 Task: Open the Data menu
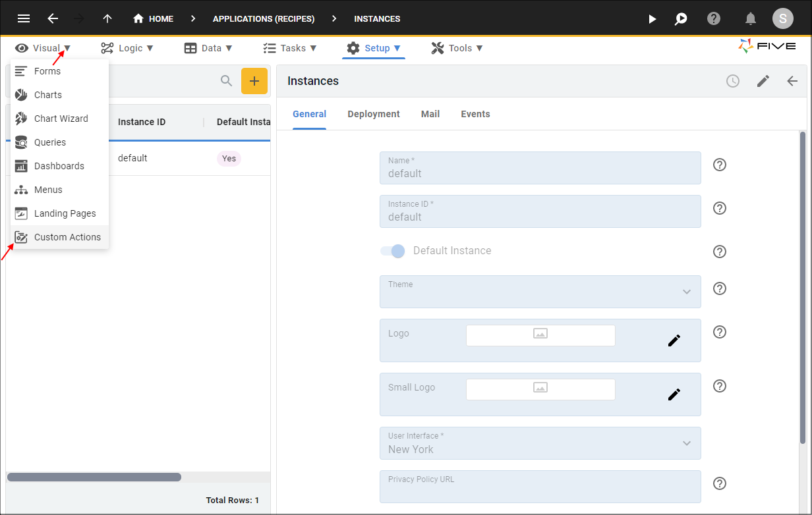coord(208,48)
